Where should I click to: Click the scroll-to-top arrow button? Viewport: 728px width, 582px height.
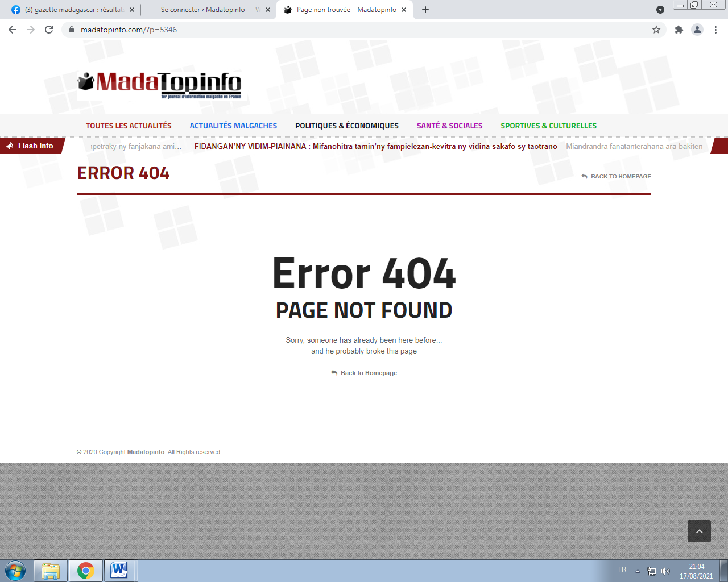click(699, 531)
